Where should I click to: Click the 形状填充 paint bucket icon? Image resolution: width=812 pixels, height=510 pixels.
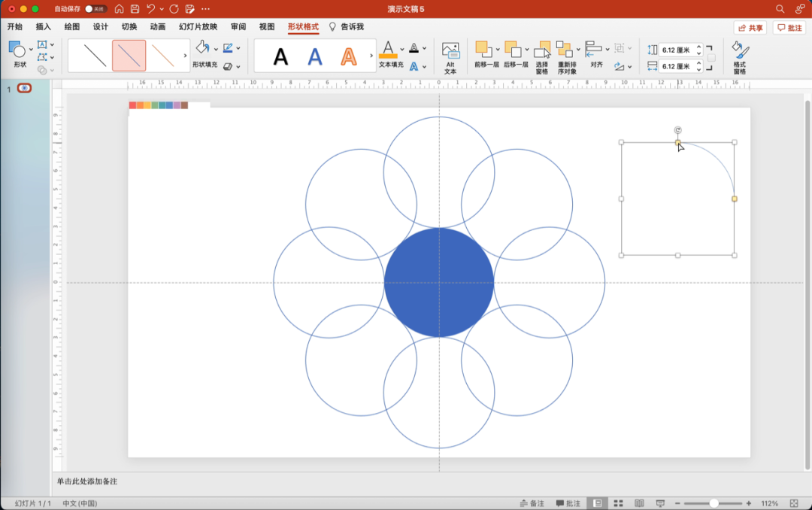202,47
